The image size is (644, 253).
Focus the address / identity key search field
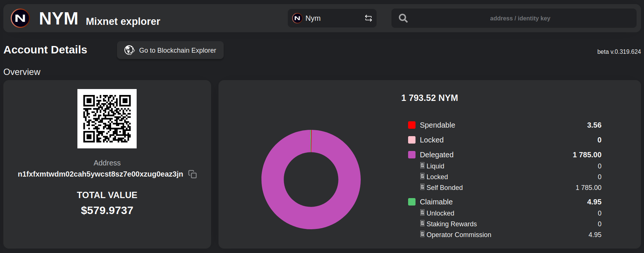click(520, 18)
